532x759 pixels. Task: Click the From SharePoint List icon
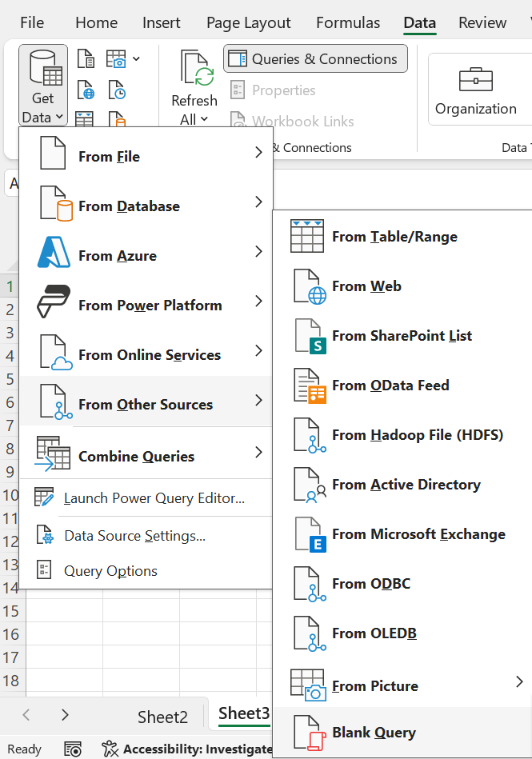pos(310,336)
